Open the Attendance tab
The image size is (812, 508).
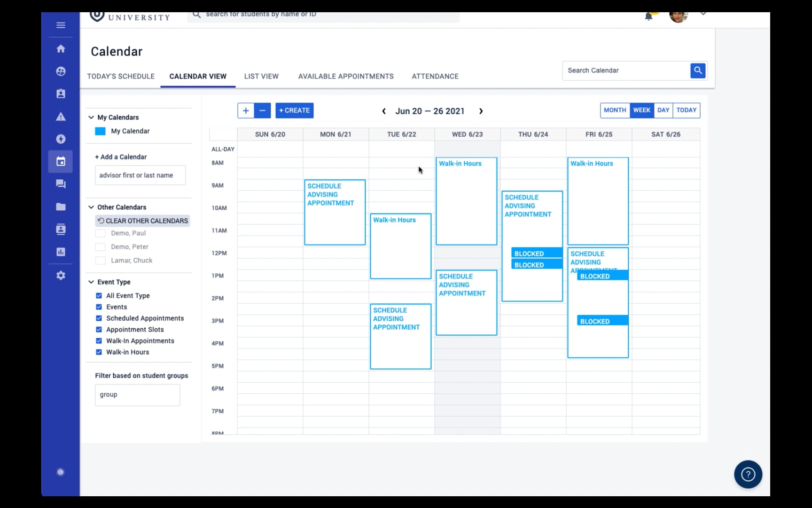(x=435, y=76)
